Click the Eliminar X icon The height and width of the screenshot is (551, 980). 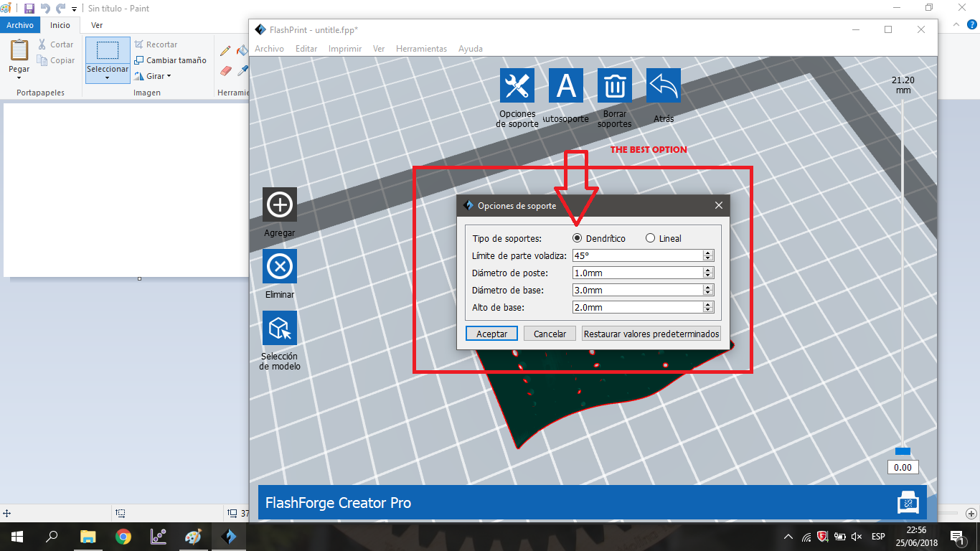click(x=280, y=266)
